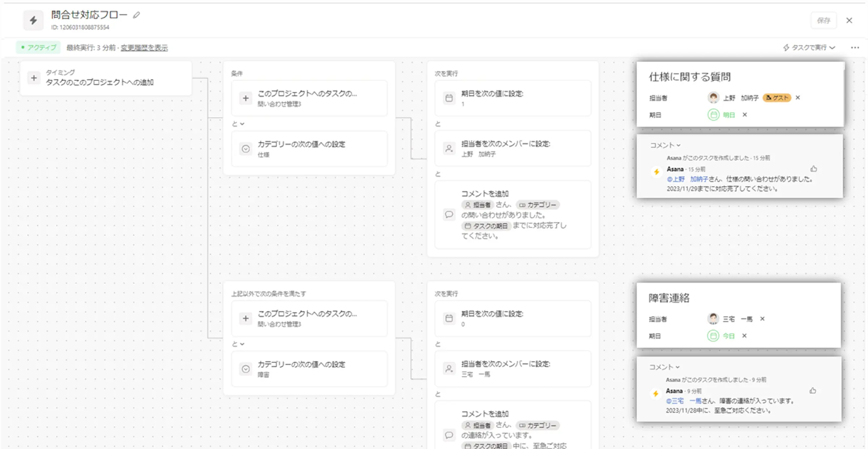Expand the コメント dropdown in the 仕様に関する質問 panel
Screen dimensions: 868x449
click(x=665, y=145)
